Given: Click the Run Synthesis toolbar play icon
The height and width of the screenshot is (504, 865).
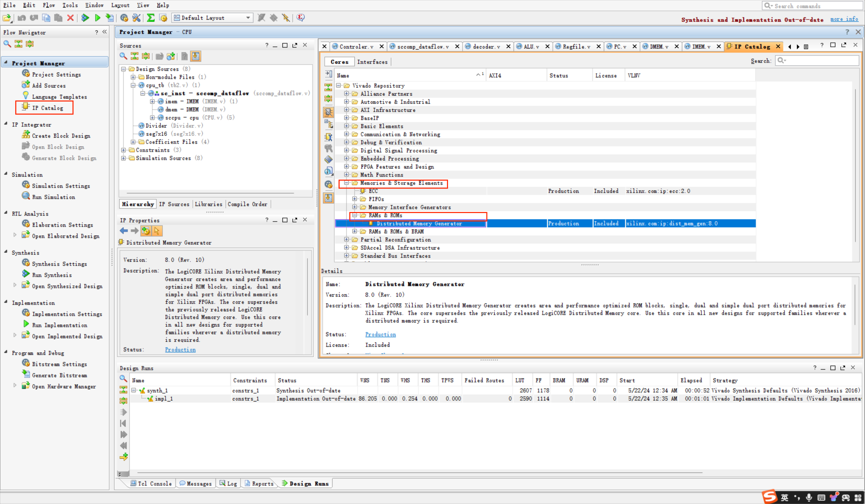Looking at the screenshot, I should pos(85,18).
